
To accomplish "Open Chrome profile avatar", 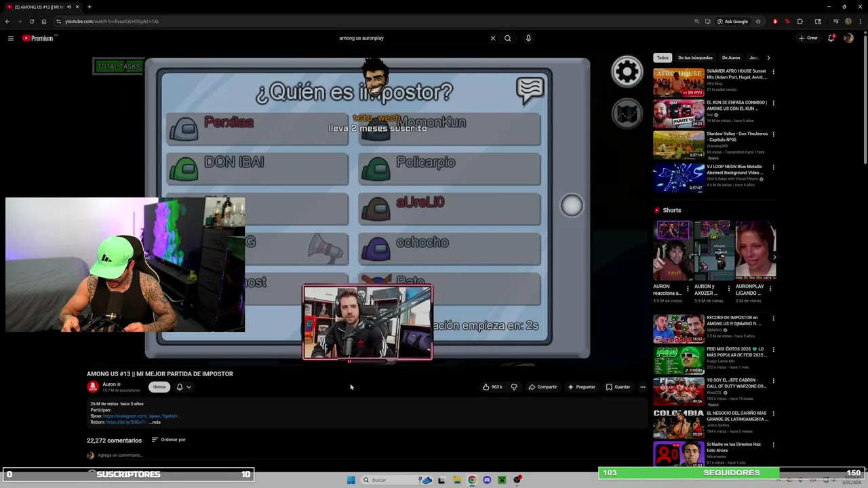I will [848, 21].
